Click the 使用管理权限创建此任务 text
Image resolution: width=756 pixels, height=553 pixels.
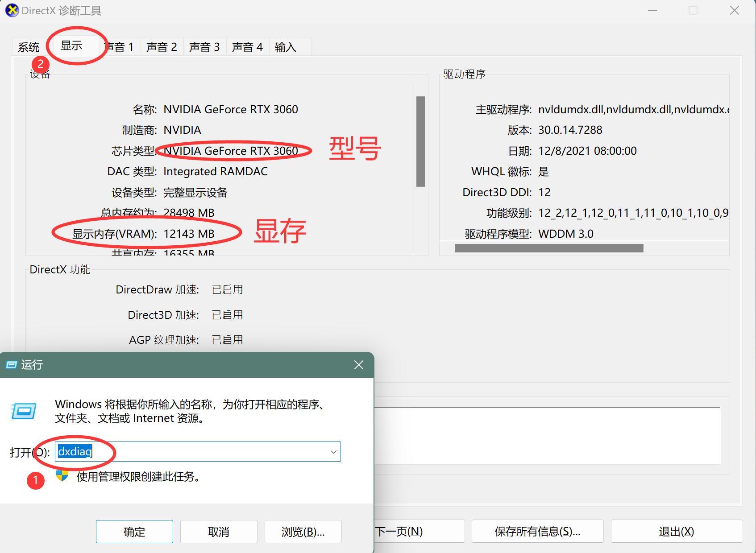pos(138,476)
